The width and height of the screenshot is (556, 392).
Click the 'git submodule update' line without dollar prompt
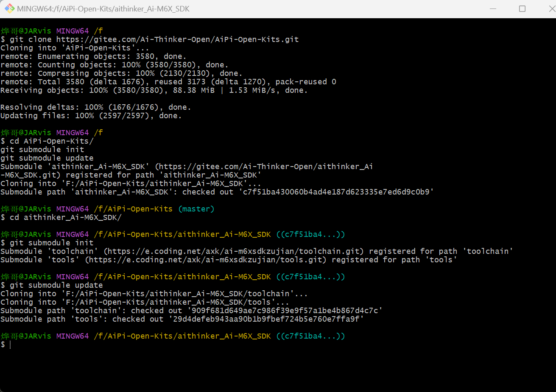[47, 158]
